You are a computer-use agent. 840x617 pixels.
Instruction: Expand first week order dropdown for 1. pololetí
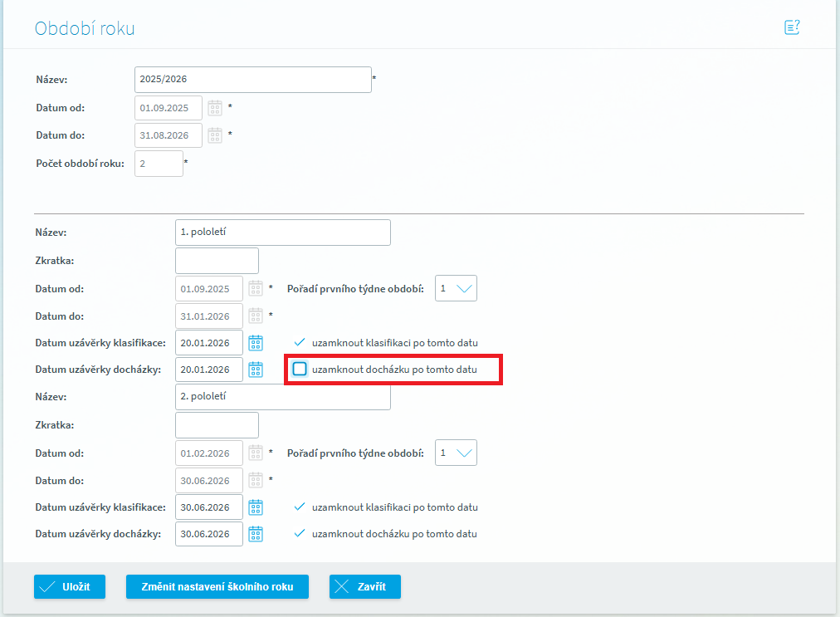coord(456,288)
